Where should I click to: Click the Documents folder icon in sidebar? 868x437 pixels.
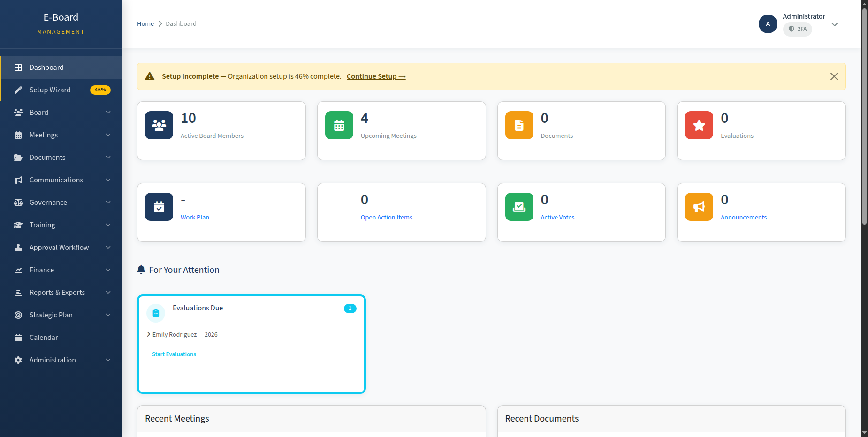[18, 158]
